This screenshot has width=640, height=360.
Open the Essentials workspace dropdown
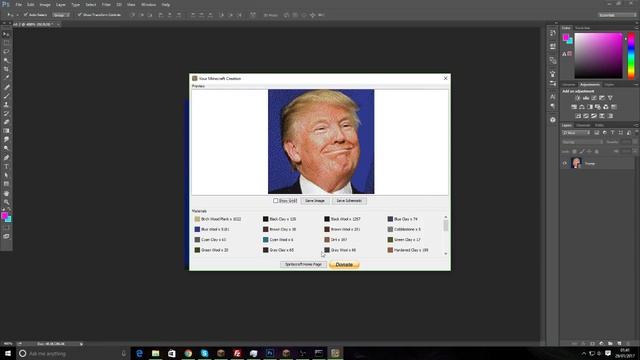coord(617,15)
